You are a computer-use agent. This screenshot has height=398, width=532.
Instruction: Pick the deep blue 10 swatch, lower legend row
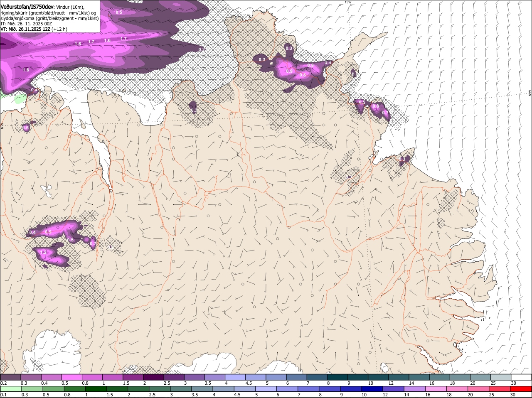(x=372, y=389)
